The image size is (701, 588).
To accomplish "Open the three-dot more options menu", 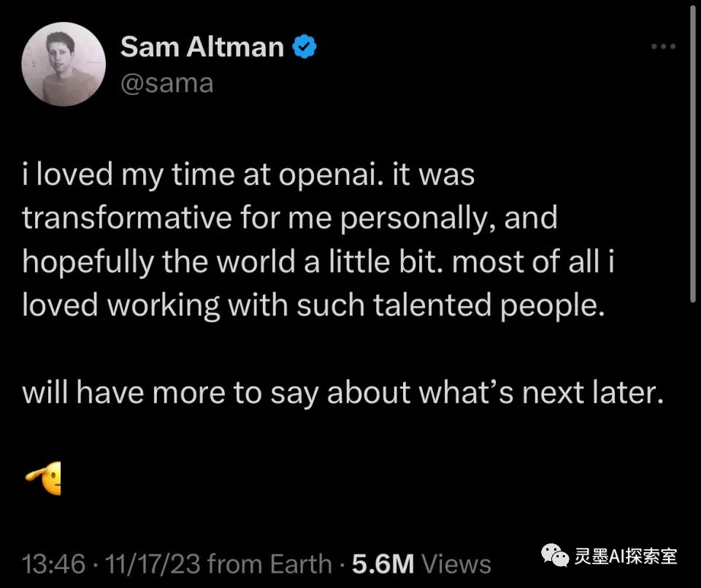I will pos(663,47).
